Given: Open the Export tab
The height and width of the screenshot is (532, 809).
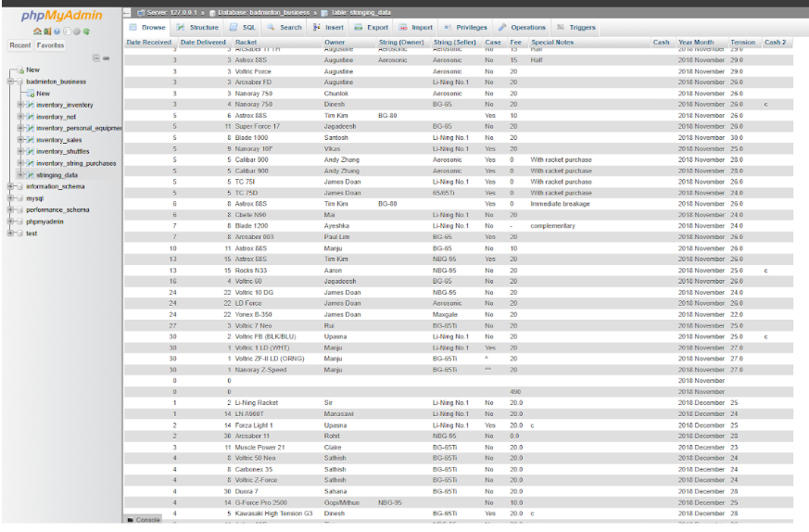Looking at the screenshot, I should [372, 28].
